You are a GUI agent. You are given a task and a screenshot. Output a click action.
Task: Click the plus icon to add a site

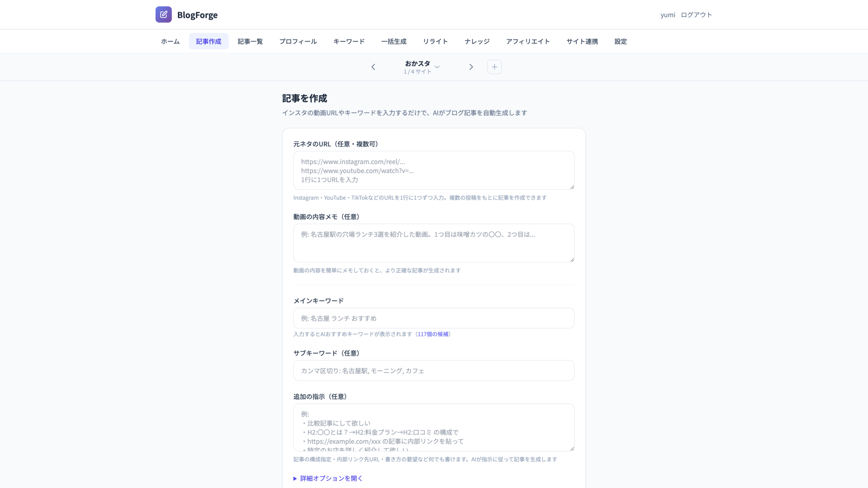494,67
